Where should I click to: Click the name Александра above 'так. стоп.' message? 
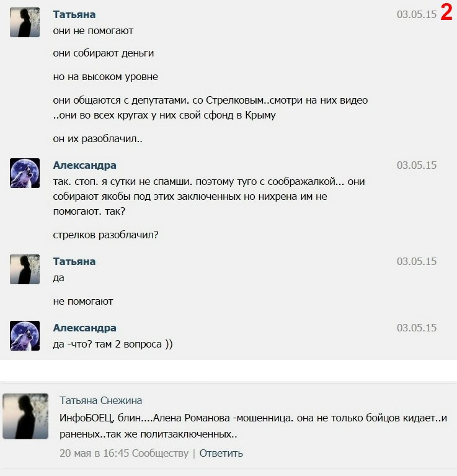[84, 165]
